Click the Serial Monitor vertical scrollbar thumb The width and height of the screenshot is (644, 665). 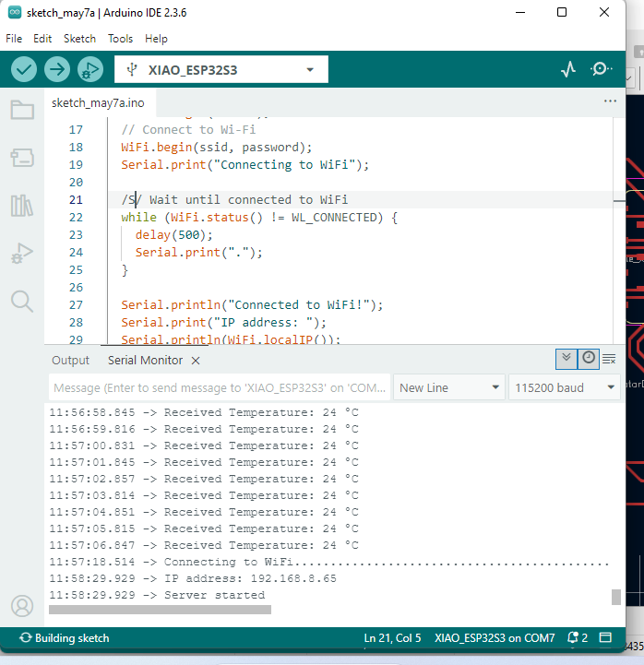616,597
